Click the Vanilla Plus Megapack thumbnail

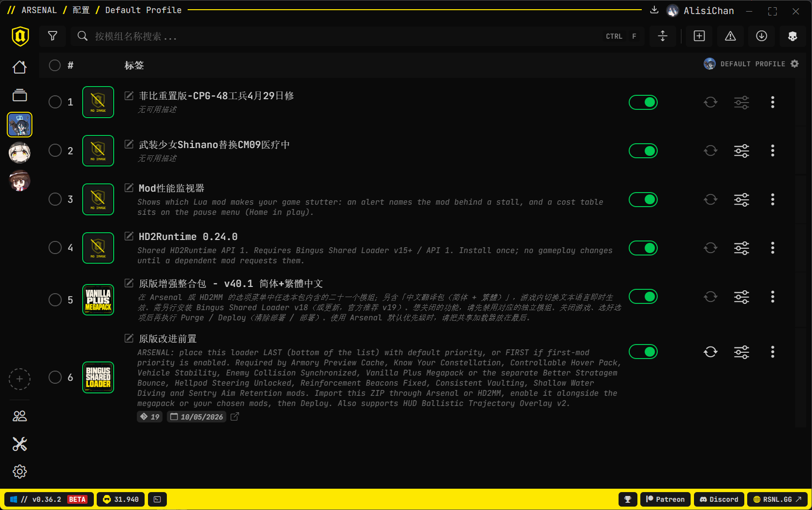[x=98, y=300]
